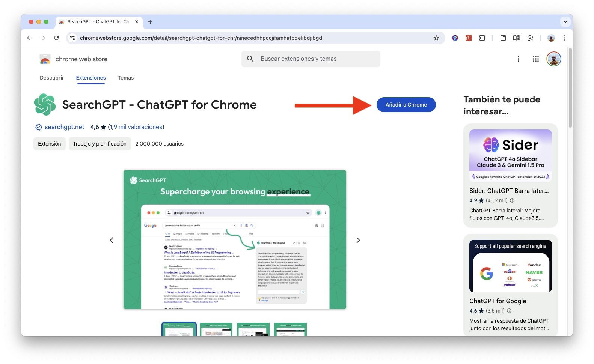This screenshot has width=594, height=364.
Task: Click the Chrome Web Store logo
Action: click(x=45, y=59)
